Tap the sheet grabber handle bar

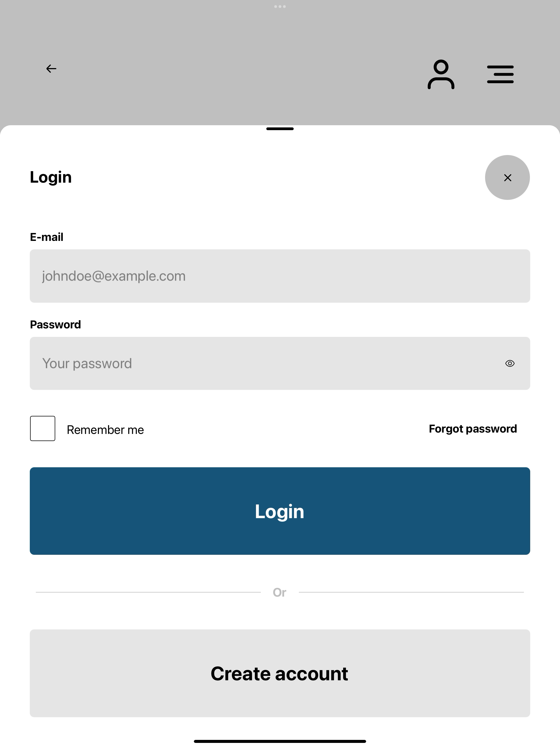(280, 129)
